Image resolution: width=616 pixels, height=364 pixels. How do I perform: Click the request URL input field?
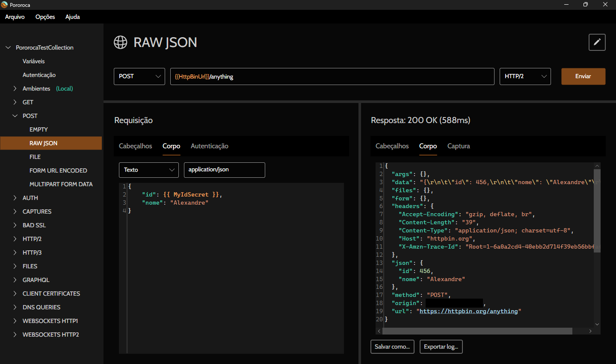[x=332, y=76]
